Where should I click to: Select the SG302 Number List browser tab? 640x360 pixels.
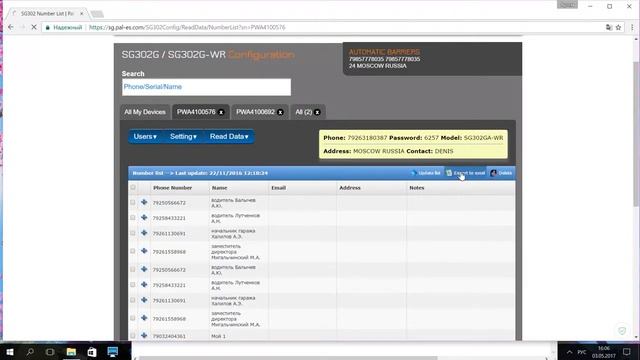pos(47,13)
